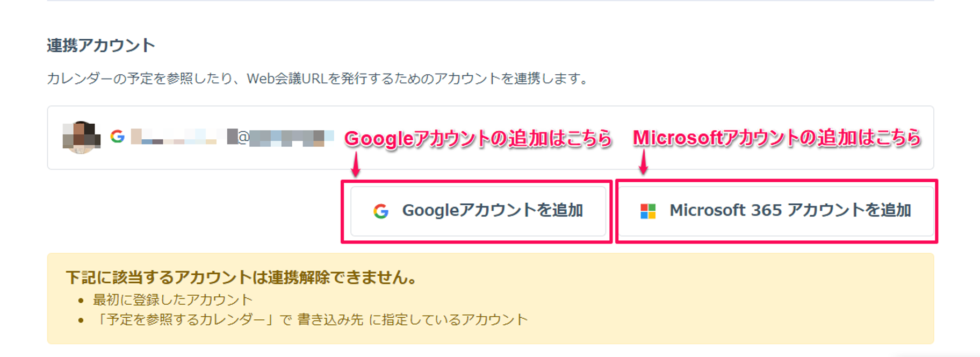Add a Microsoft 365 アカウント
Screen dimensions: 980x357
click(x=776, y=211)
